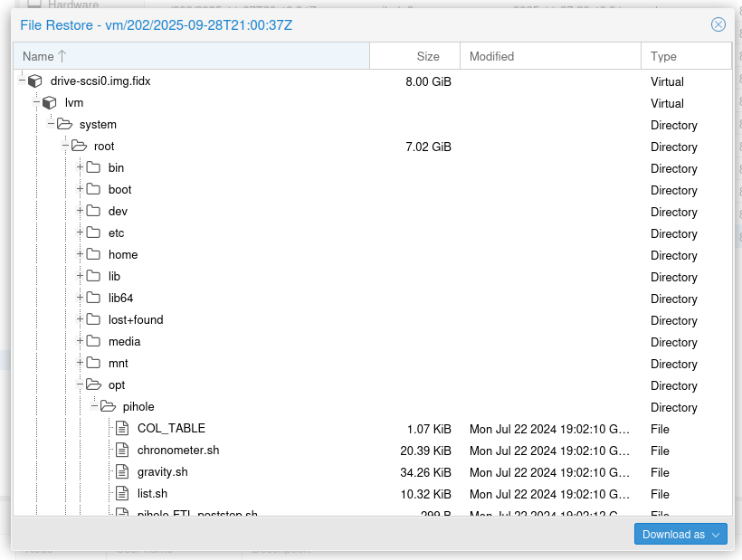This screenshot has height=560, width=742.
Task: Click the open folder icon beside root
Action: [80, 146]
